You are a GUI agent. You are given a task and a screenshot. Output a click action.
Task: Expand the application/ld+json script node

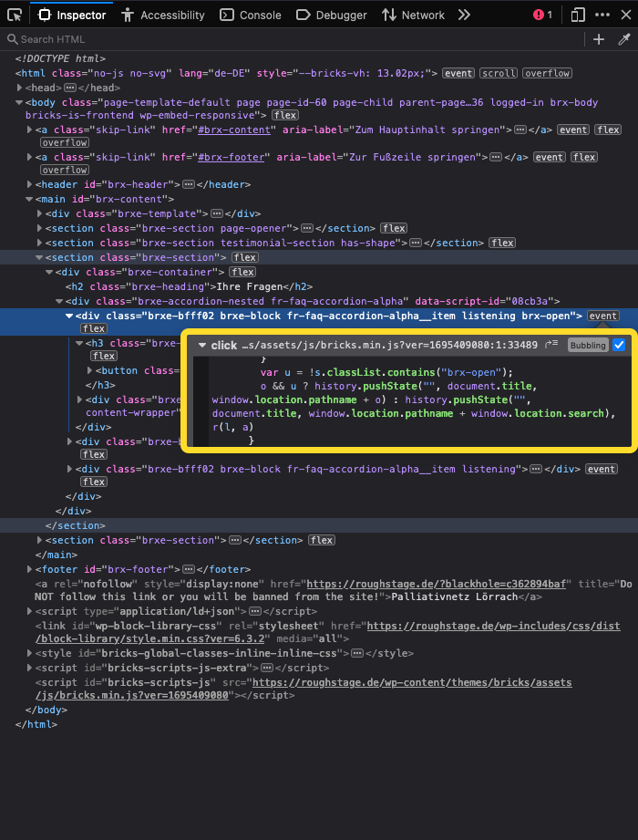30,611
